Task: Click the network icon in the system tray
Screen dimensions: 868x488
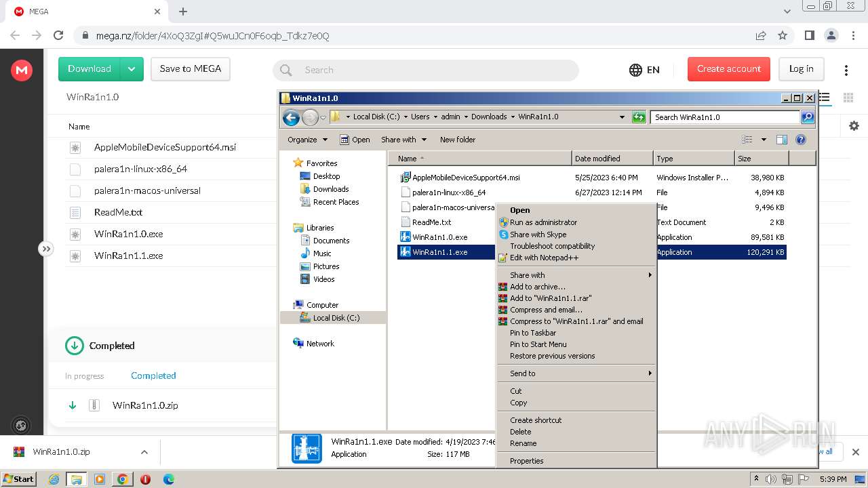Action: coord(787,479)
